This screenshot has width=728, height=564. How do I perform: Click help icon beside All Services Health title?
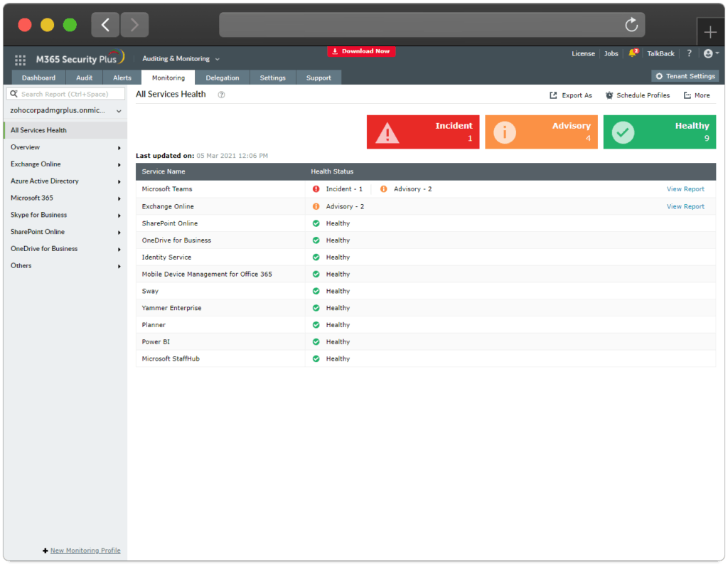[222, 95]
